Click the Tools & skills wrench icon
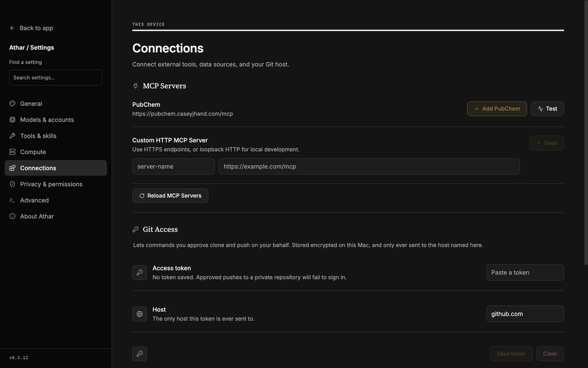The width and height of the screenshot is (588, 368). (x=12, y=136)
